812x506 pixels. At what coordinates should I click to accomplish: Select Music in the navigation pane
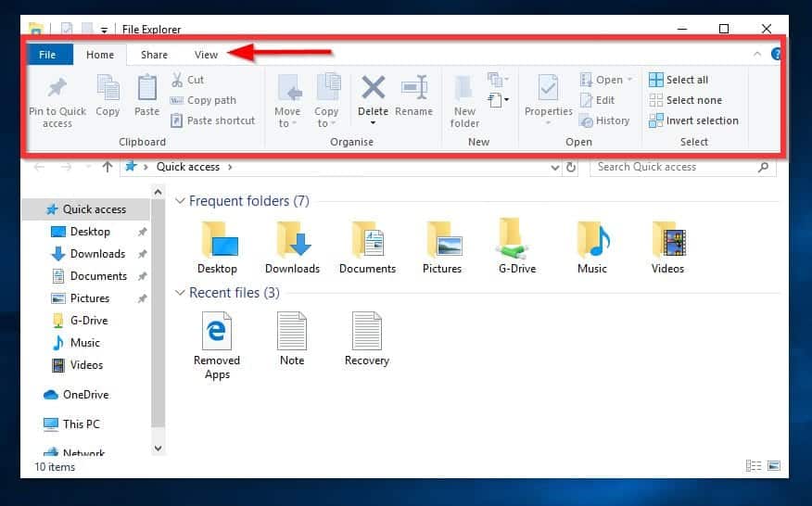point(85,343)
